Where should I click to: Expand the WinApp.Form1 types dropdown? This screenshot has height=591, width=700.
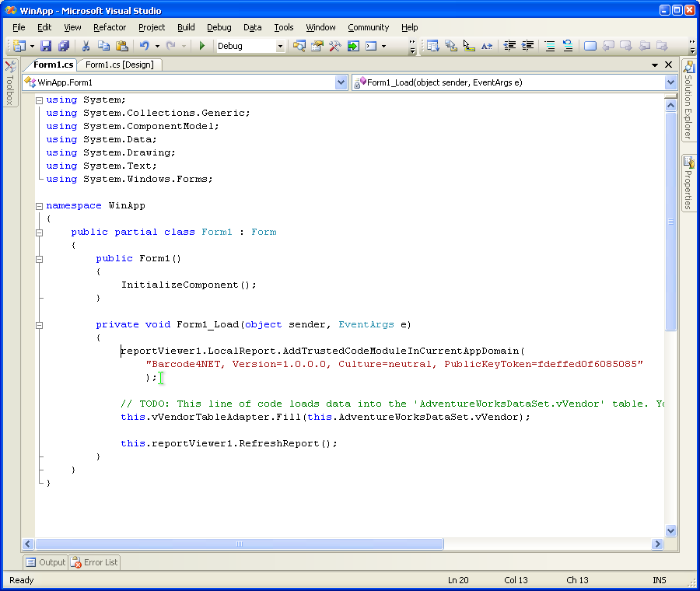pyautogui.click(x=341, y=82)
